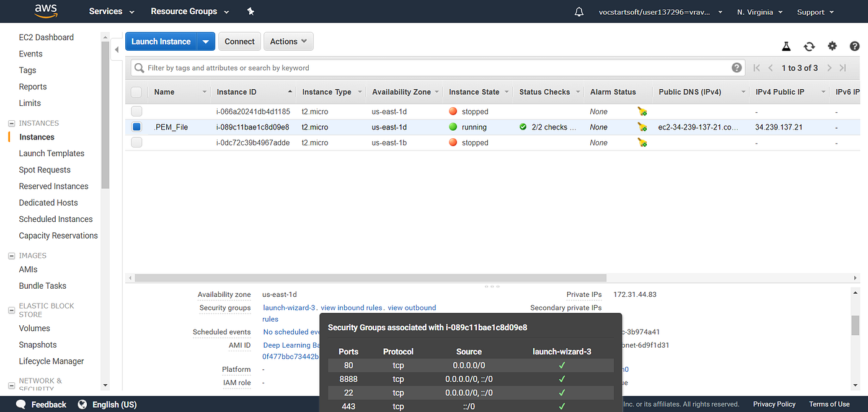The height and width of the screenshot is (412, 868).
Task: Open the pin shortcuts star icon in navbar
Action: 250,11
